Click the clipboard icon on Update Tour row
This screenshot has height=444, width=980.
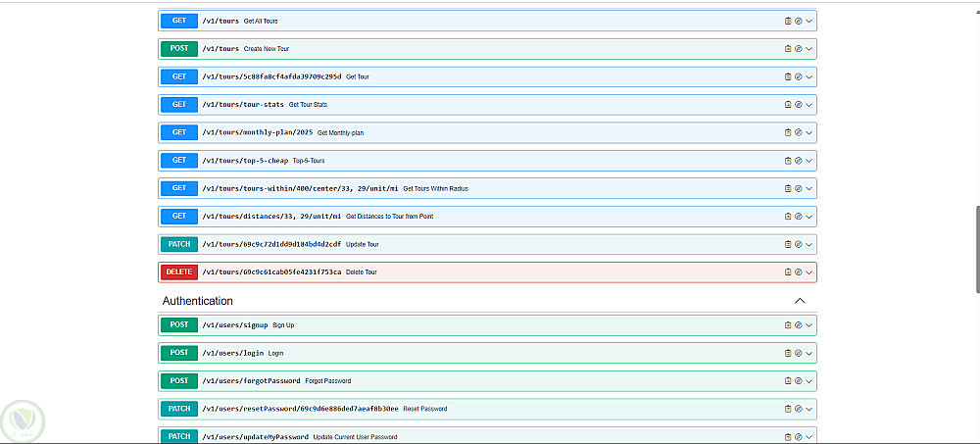click(788, 244)
